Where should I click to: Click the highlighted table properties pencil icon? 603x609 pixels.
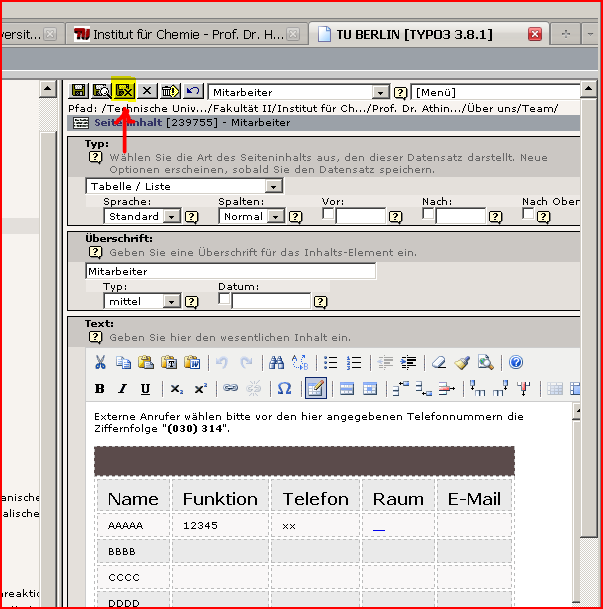(316, 388)
